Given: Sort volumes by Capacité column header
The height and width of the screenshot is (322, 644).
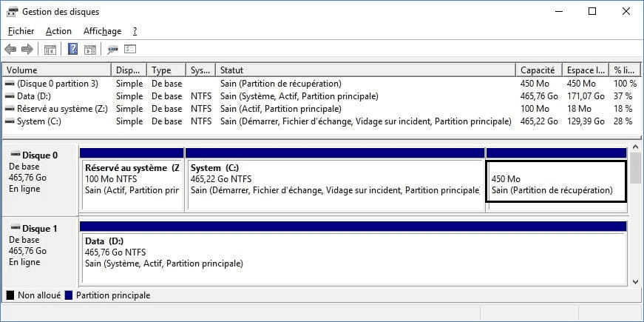Looking at the screenshot, I should click(538, 70).
